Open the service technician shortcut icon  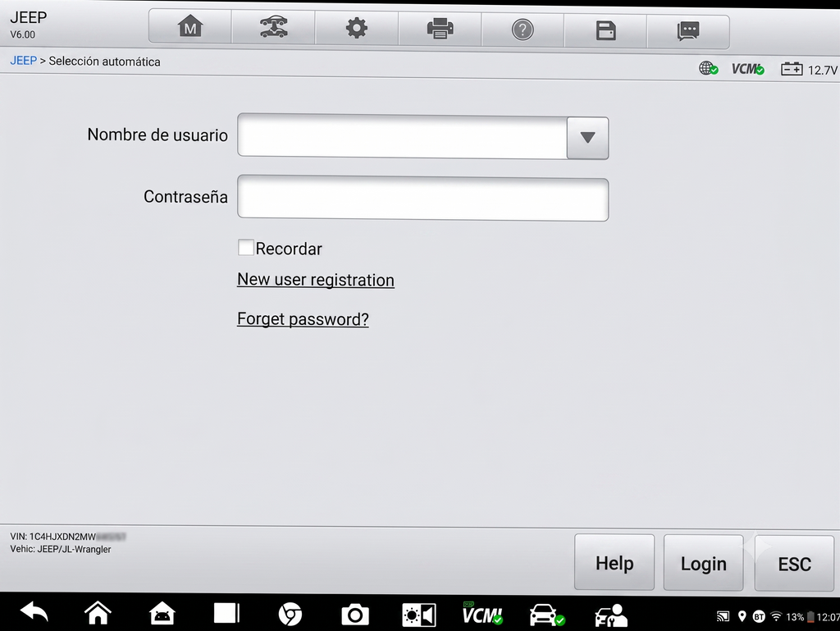[x=611, y=616]
